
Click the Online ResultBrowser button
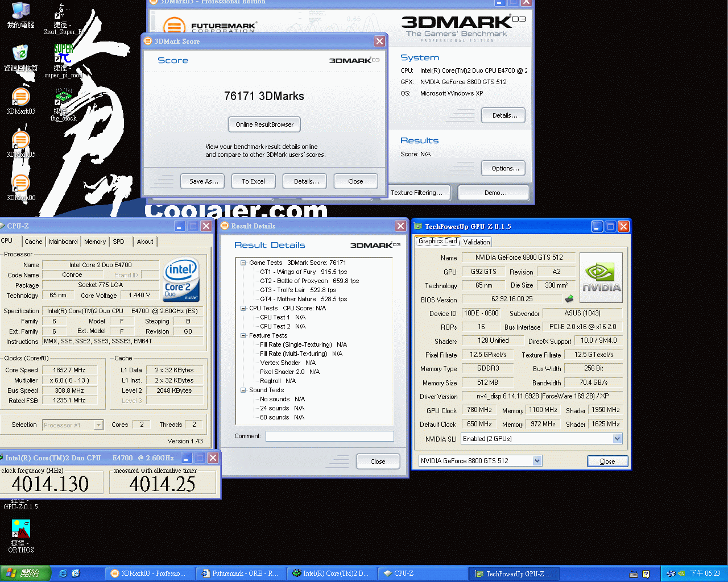pos(264,124)
